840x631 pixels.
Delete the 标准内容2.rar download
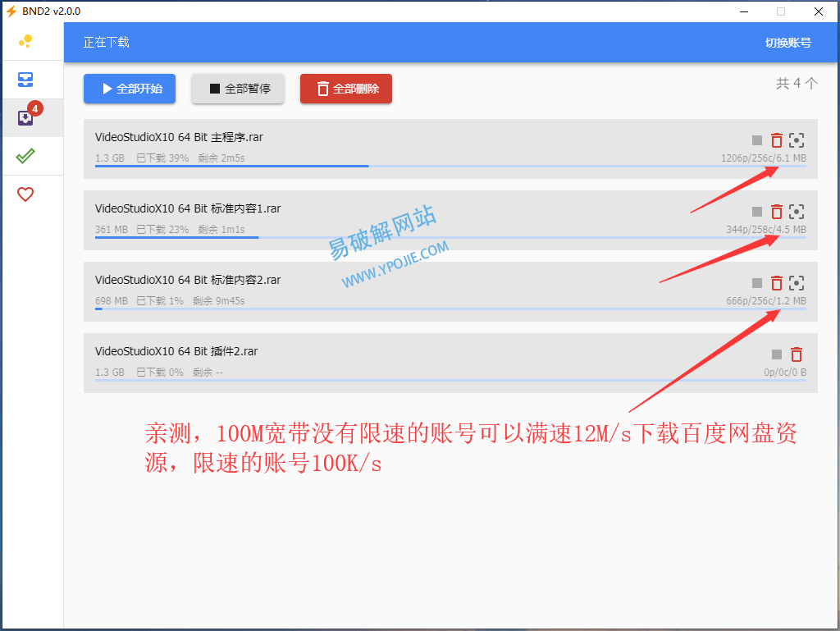[777, 283]
